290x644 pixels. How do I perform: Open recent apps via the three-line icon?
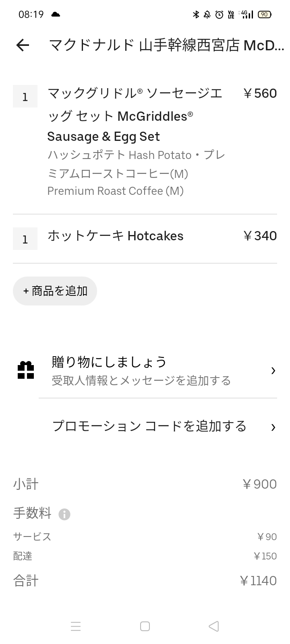(x=76, y=626)
